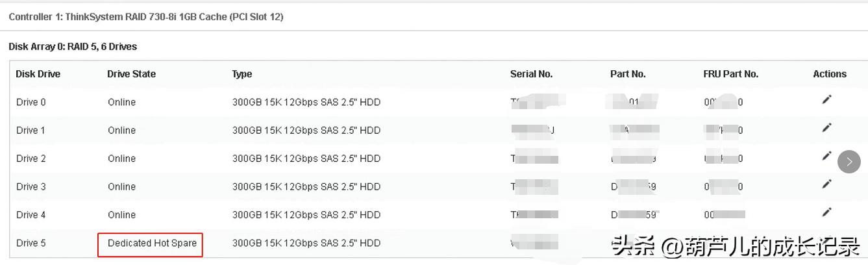Select the Drive 0 row label
The image size is (868, 265).
point(31,103)
